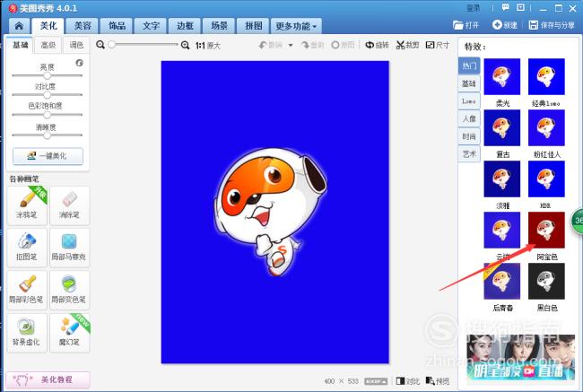Screen dimensions: 583x392
Task: Open the 美容 tab
Action: [x=83, y=26]
